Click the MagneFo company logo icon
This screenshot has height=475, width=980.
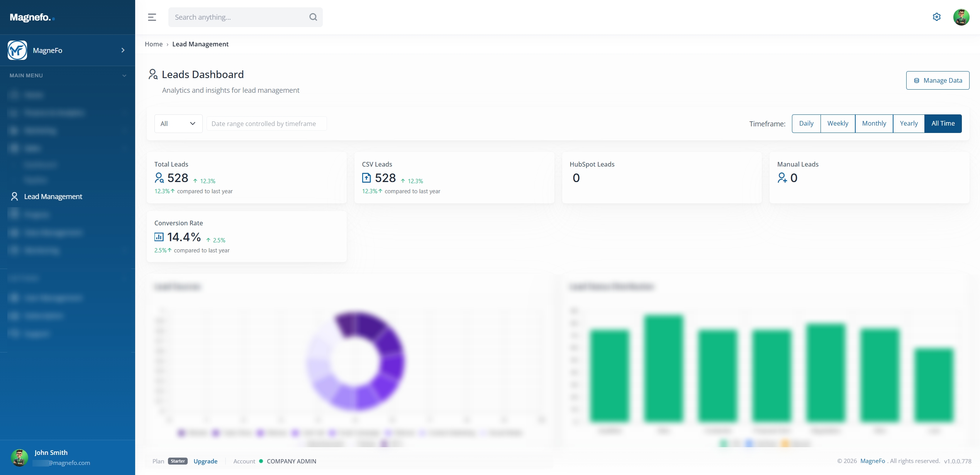[x=17, y=50]
